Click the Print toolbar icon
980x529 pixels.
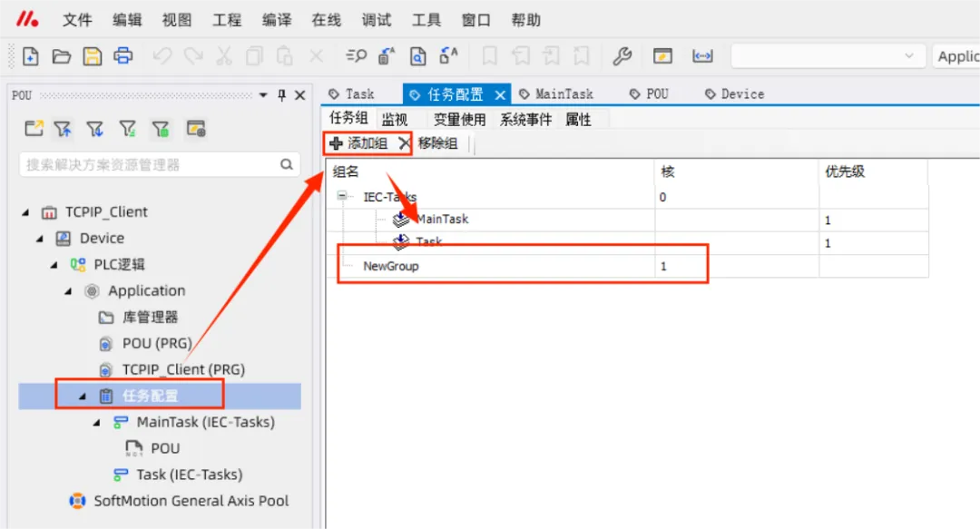123,55
